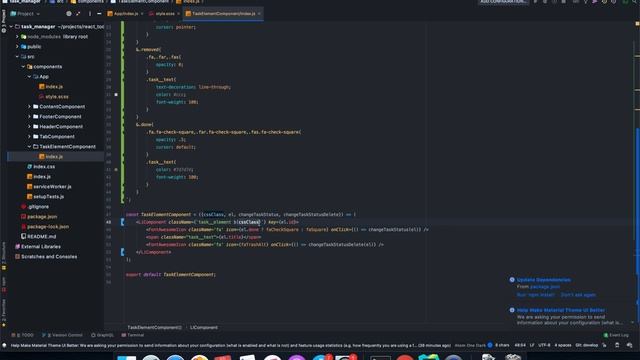Expand the FooterComponent folder
The width and height of the screenshot is (640, 360).
click(29, 116)
